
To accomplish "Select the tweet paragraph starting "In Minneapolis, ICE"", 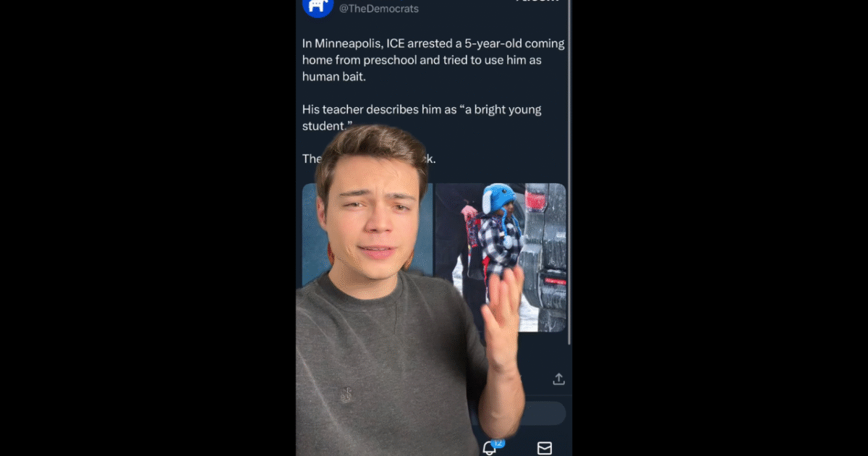I will point(433,59).
